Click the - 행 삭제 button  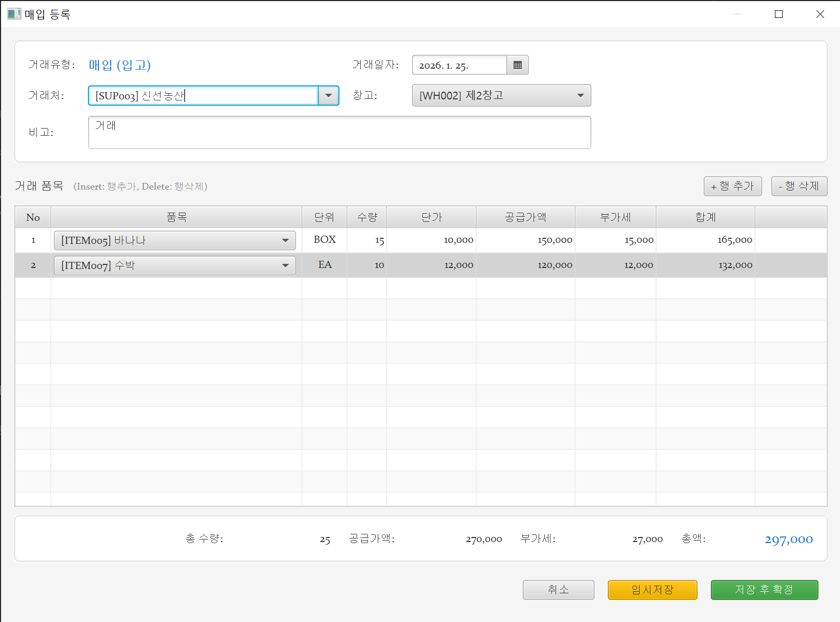(799, 186)
